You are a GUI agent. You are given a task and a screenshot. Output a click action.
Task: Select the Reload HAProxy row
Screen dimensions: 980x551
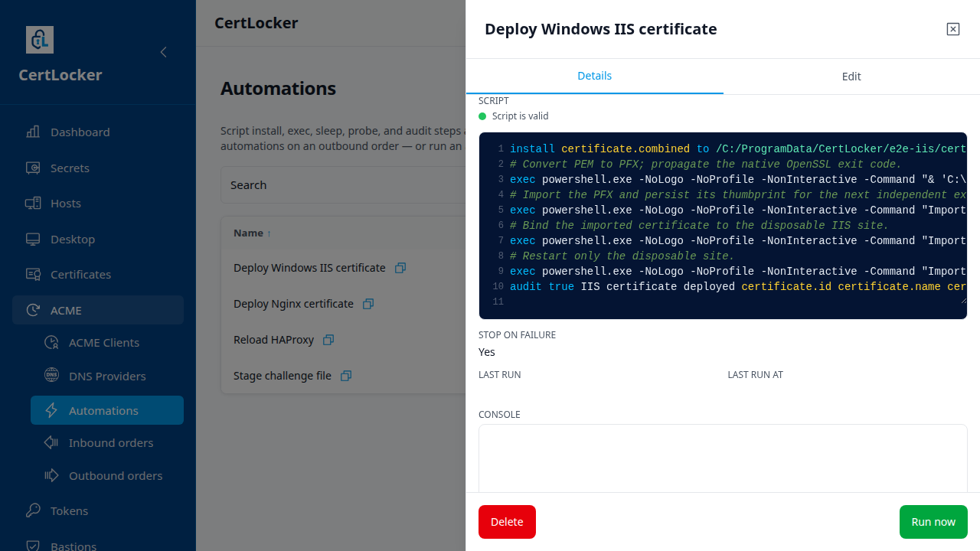coord(343,340)
